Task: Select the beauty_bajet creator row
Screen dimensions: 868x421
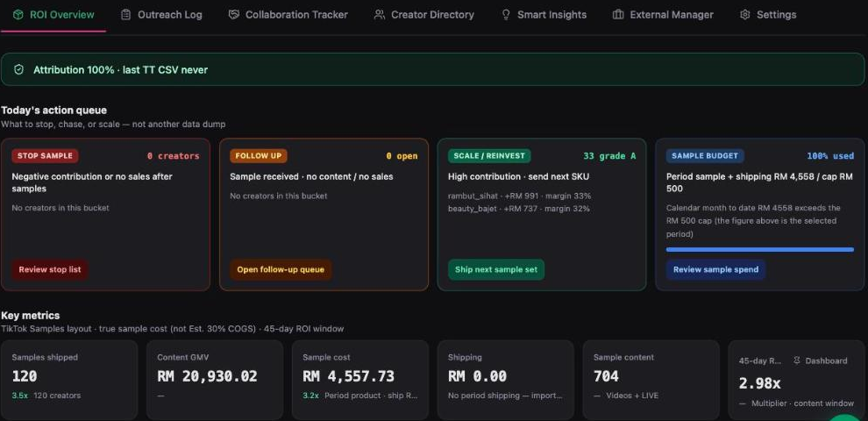Action: click(519, 209)
